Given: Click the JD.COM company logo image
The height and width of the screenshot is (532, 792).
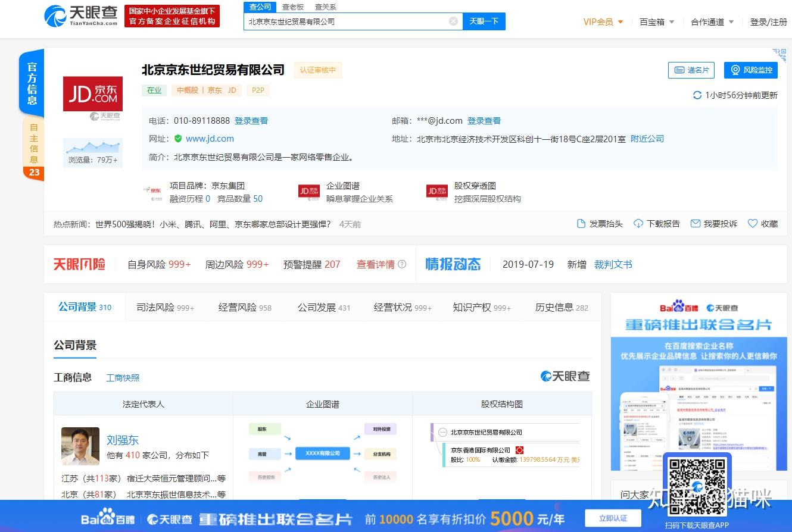Looking at the screenshot, I should coord(93,93).
